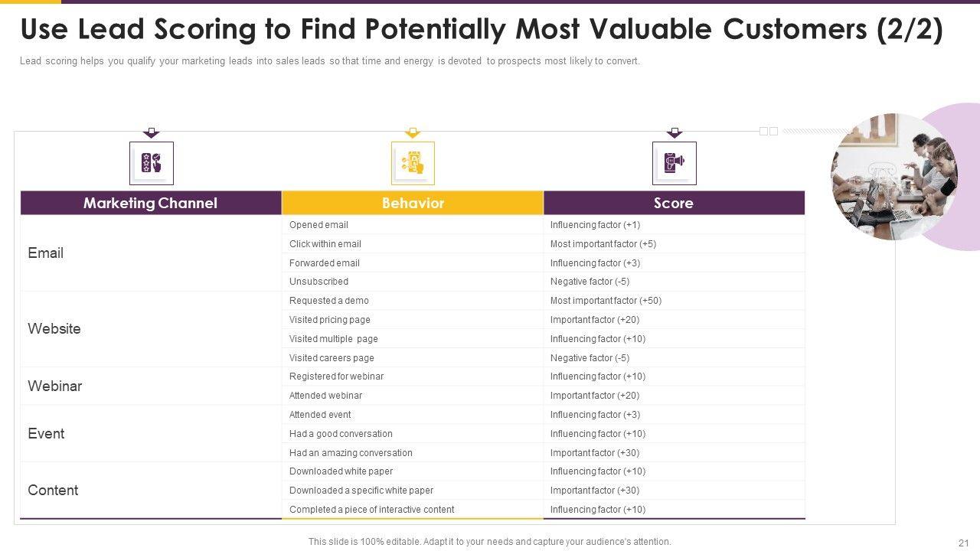
Task: Click the two small squares decoration
Action: 768,132
